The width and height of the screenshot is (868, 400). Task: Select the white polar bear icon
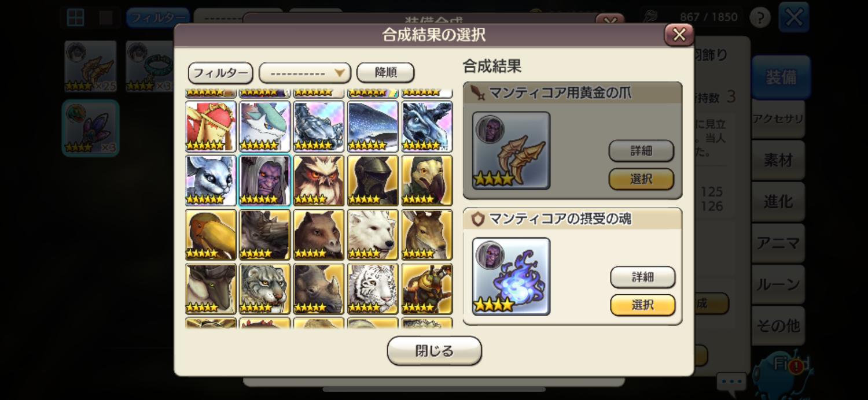[373, 234]
